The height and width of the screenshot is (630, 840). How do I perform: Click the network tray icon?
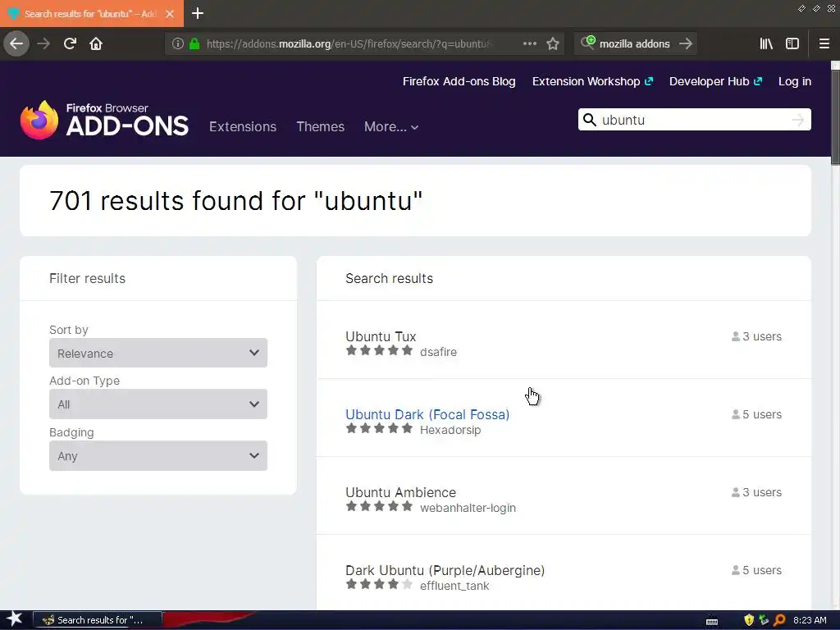coord(764,620)
